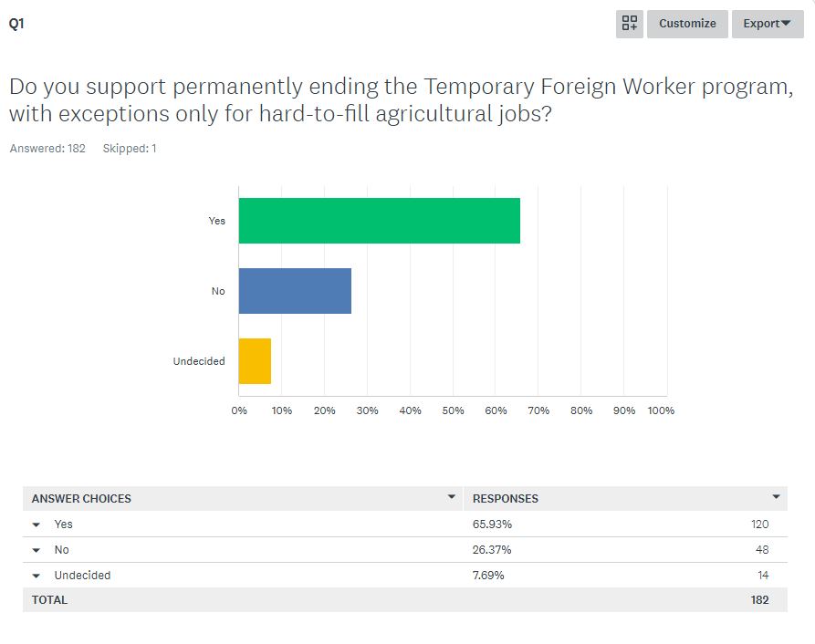Open the Customize chart options

(x=687, y=24)
